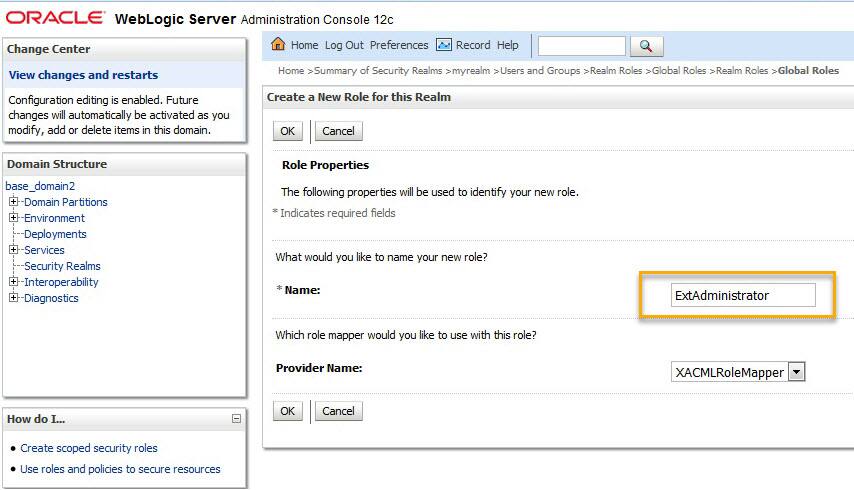This screenshot has height=490, width=854.
Task: Click the Home house icon
Action: pyautogui.click(x=278, y=44)
